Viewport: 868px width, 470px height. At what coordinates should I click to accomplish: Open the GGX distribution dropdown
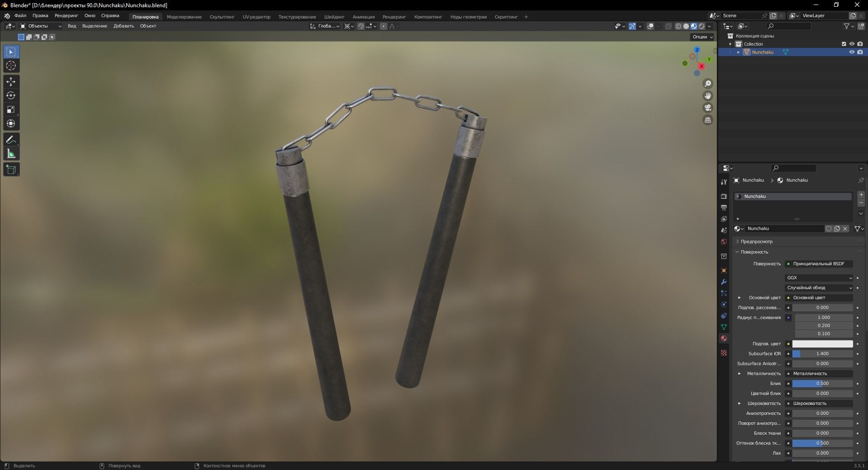[819, 278]
